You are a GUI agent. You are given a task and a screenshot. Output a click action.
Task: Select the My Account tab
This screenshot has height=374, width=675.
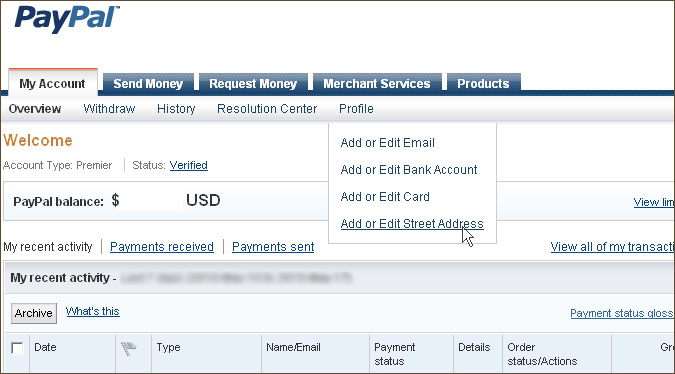pyautogui.click(x=53, y=83)
